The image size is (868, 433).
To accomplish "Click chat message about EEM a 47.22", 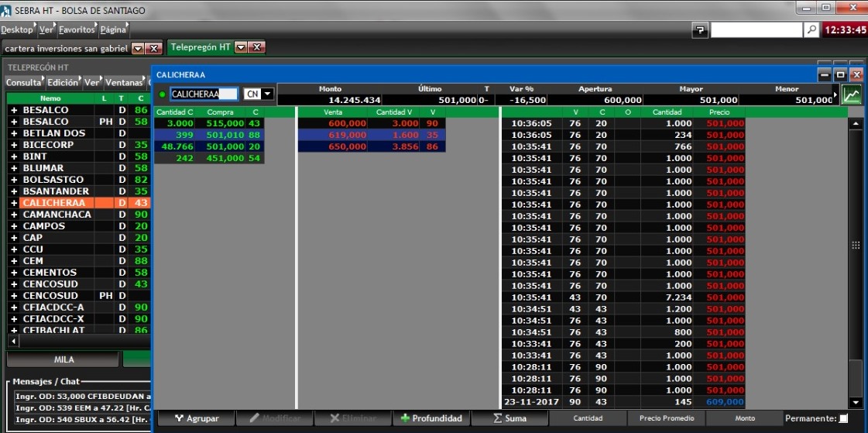I will pos(83,408).
